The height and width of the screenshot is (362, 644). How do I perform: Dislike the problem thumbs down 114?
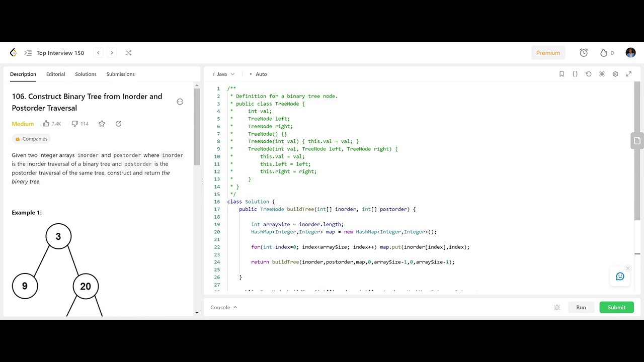click(80, 124)
